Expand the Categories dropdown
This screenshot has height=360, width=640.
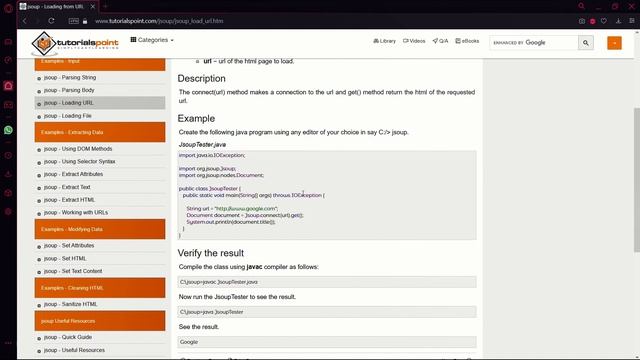(152, 40)
